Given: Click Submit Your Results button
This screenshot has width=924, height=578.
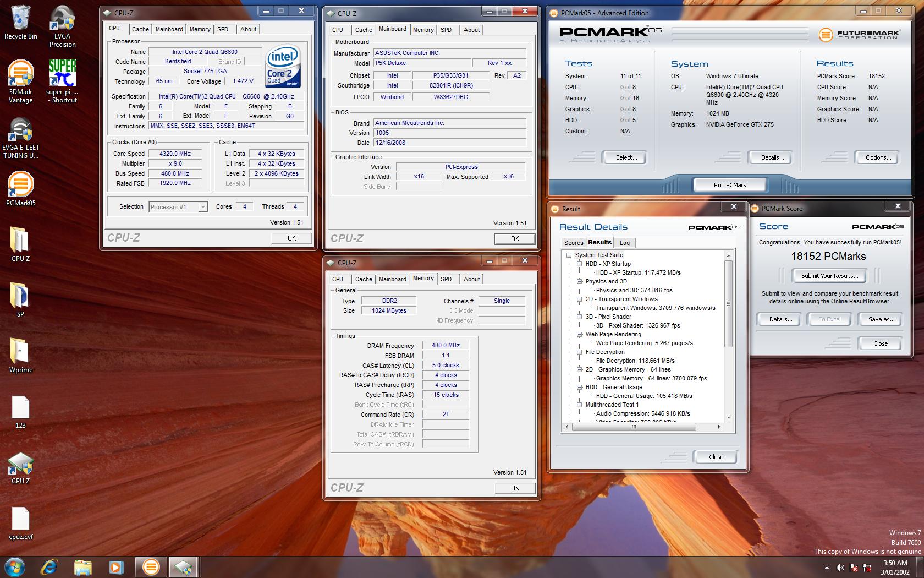Looking at the screenshot, I should pyautogui.click(x=829, y=276).
